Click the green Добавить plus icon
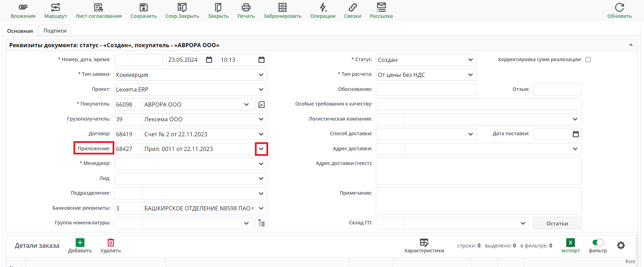 pos(80,243)
